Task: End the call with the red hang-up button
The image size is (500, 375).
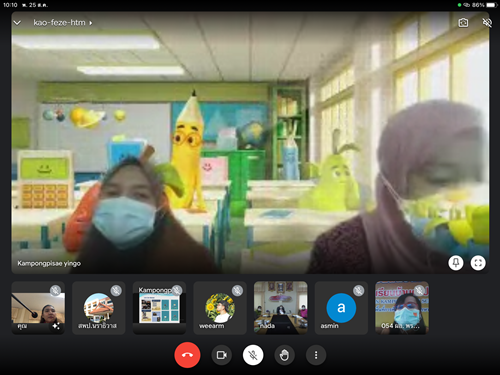Action: coord(187,355)
